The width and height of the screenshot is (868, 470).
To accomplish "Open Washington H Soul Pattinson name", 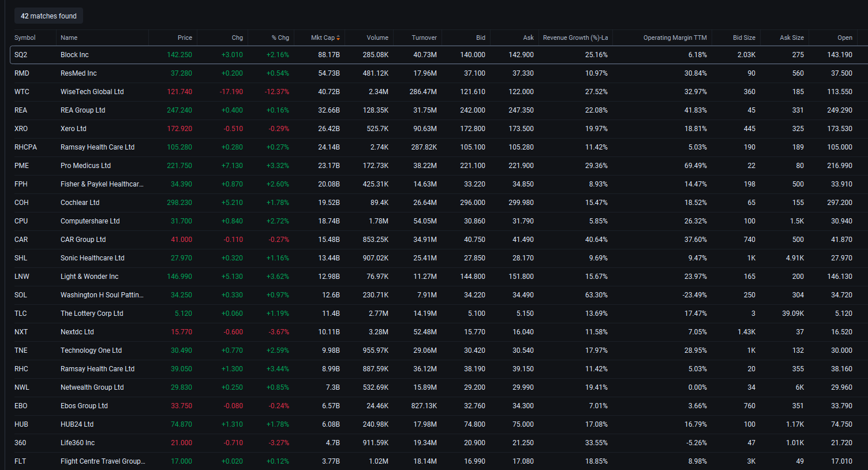I will 102,295.
